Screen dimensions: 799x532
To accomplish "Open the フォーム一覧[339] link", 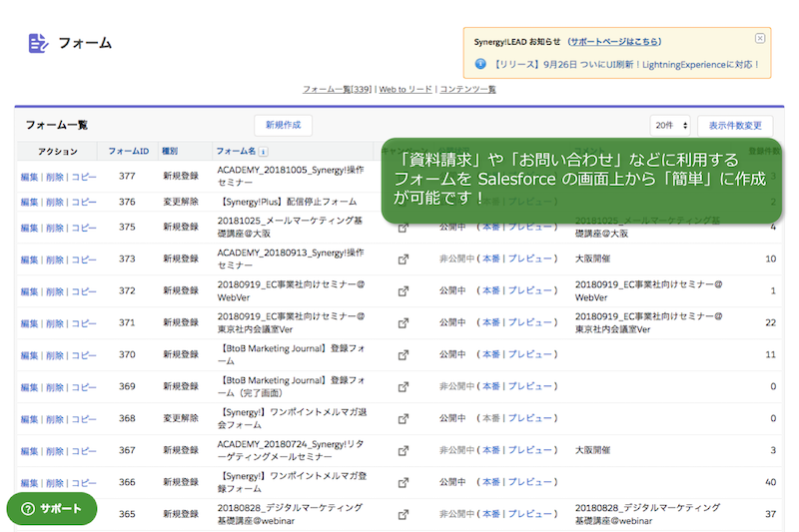I will (x=338, y=89).
